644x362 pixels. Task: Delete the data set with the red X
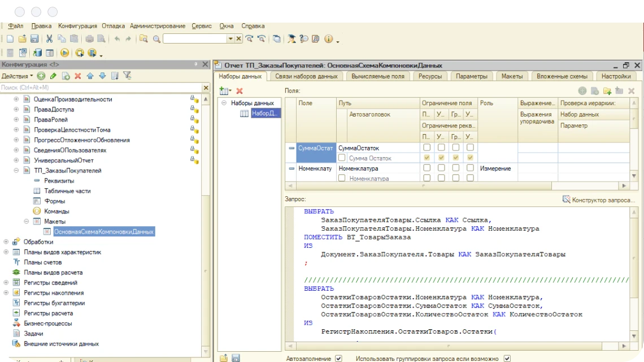coord(240,90)
